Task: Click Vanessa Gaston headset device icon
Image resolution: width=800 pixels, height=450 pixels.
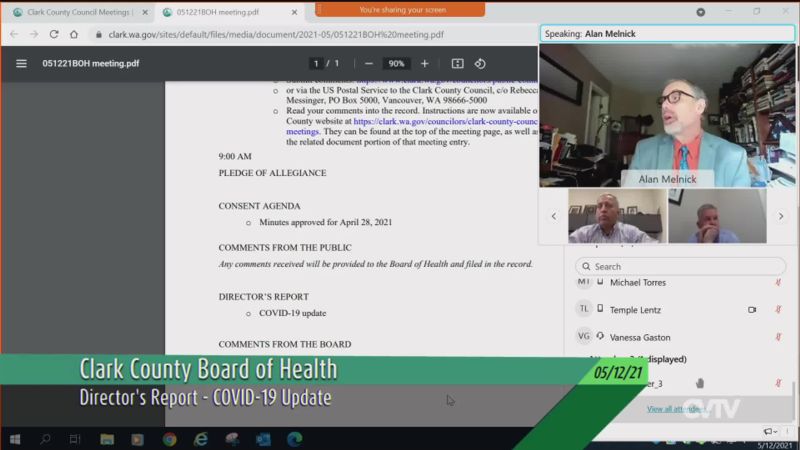Action: (x=600, y=336)
